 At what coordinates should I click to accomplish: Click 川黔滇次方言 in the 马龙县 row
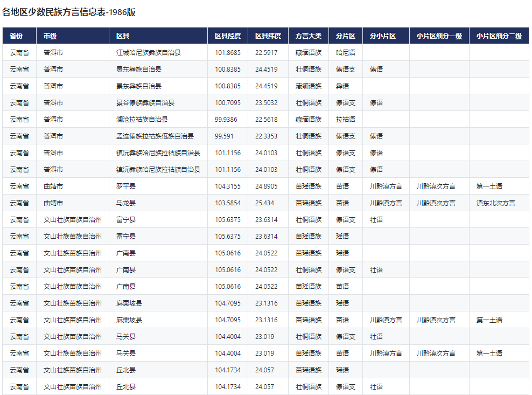[x=436, y=203]
